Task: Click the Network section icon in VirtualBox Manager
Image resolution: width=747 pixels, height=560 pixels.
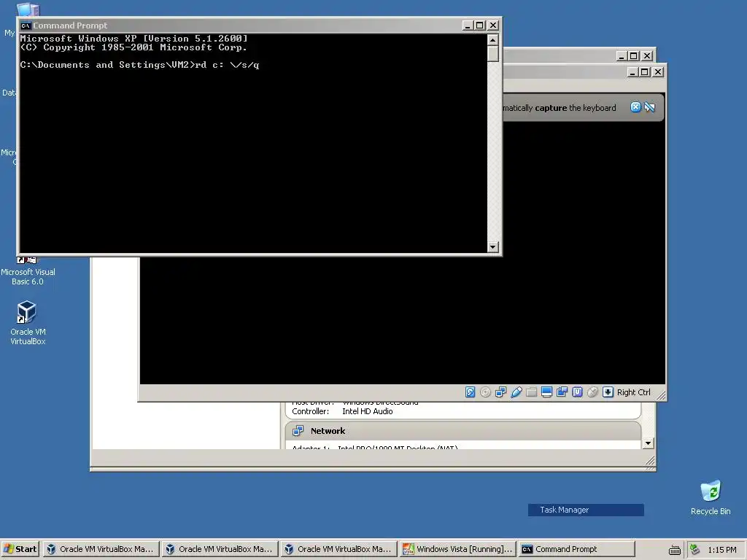Action: point(298,430)
